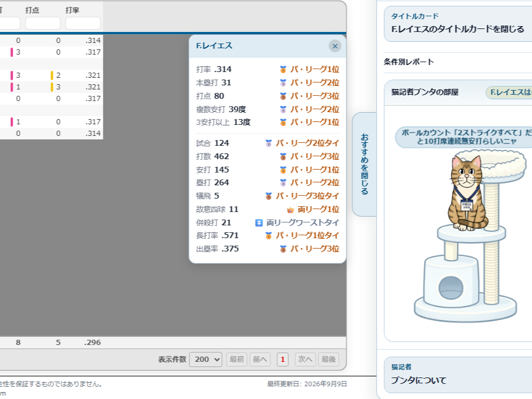Click the medal icon beside 打点 80
Image resolution: width=532 pixels, height=399 pixels.
[283, 96]
